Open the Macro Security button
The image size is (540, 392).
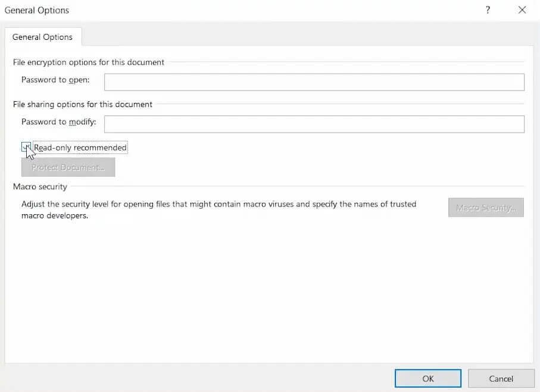486,208
